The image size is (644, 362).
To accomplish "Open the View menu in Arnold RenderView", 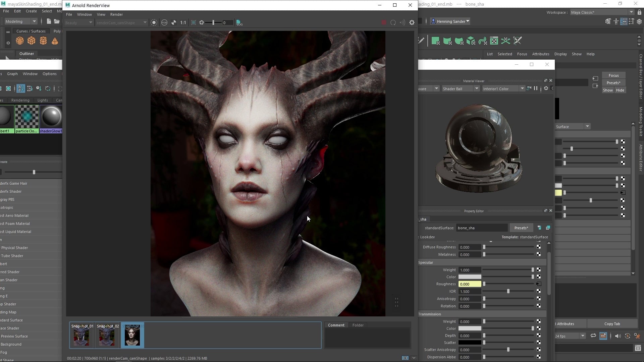I will (101, 14).
